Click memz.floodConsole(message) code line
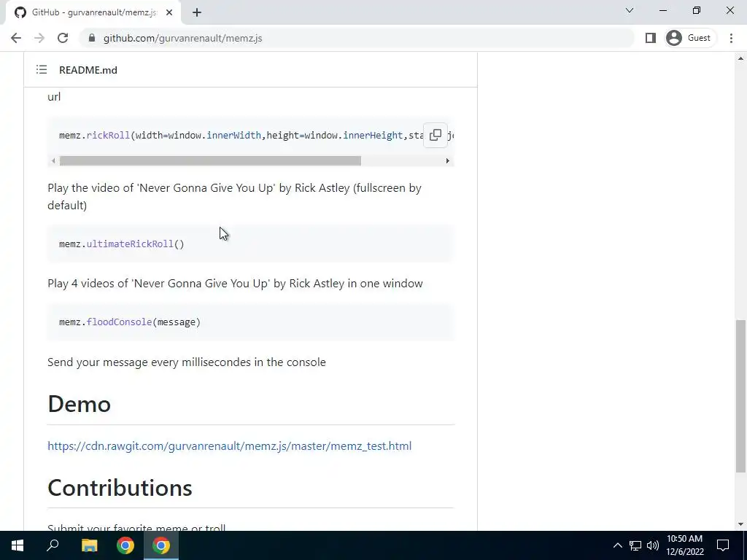This screenshot has width=747, height=560. pyautogui.click(x=130, y=322)
